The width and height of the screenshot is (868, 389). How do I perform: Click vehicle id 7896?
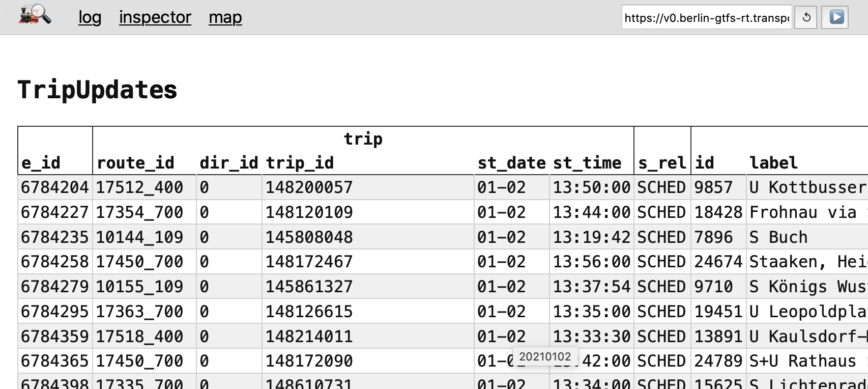coord(714,237)
